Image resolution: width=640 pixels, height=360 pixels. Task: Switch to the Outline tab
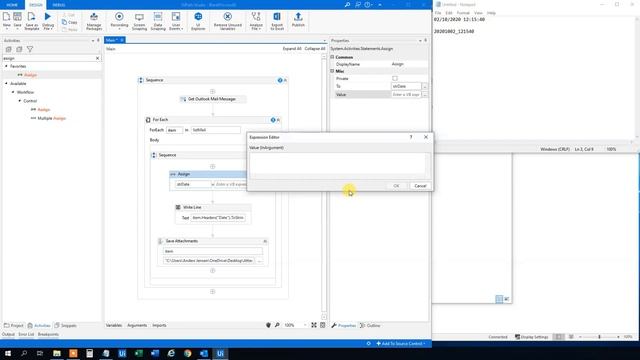click(x=370, y=326)
